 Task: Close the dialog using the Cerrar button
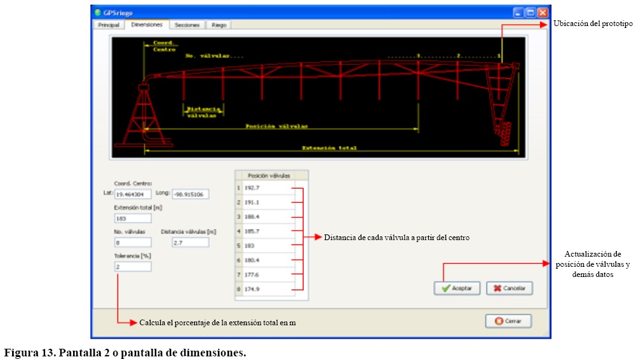(x=508, y=321)
